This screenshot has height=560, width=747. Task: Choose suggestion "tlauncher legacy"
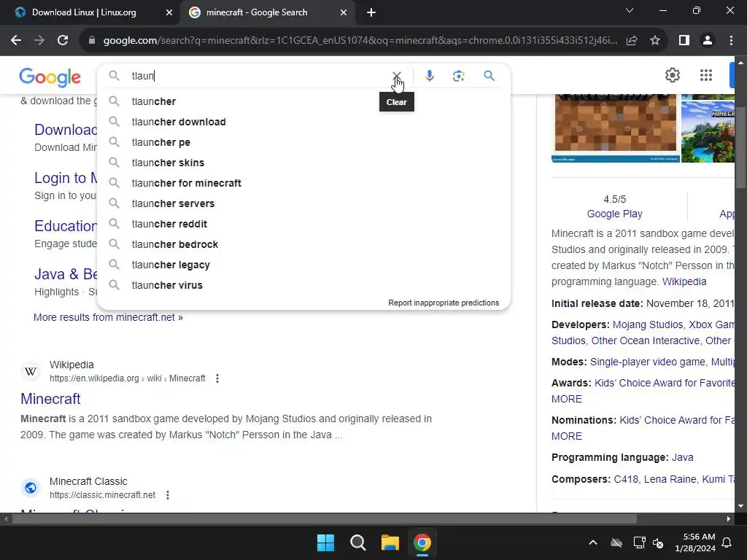(x=303, y=265)
